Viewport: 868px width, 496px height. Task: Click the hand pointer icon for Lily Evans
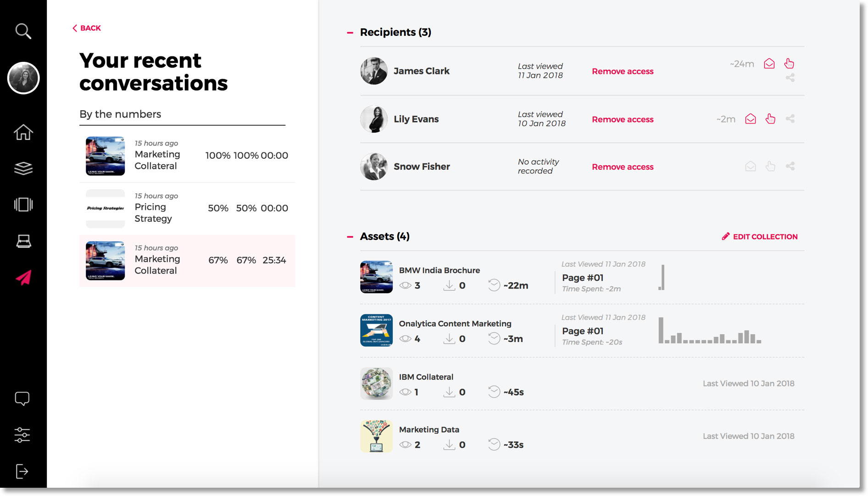pyautogui.click(x=770, y=119)
